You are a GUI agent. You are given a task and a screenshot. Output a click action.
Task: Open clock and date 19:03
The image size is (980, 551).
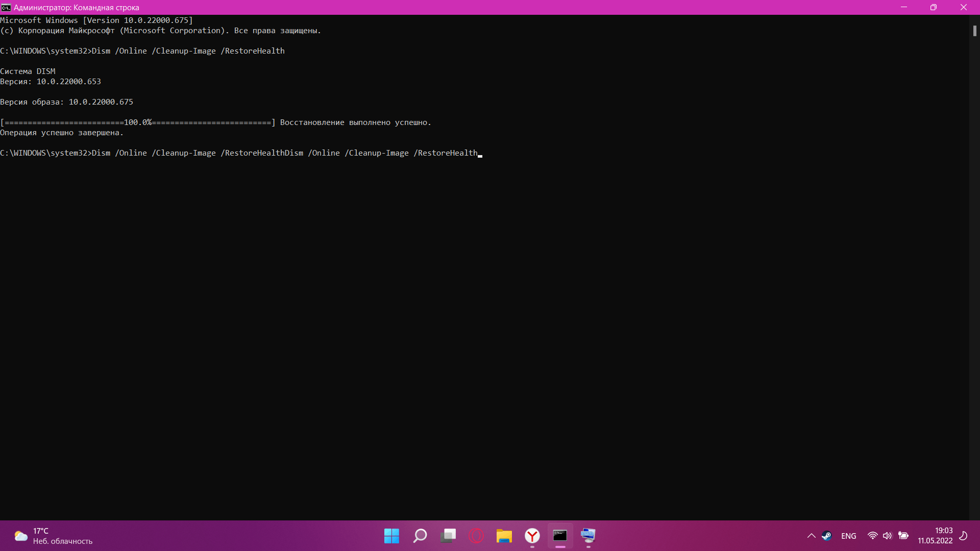pyautogui.click(x=935, y=536)
